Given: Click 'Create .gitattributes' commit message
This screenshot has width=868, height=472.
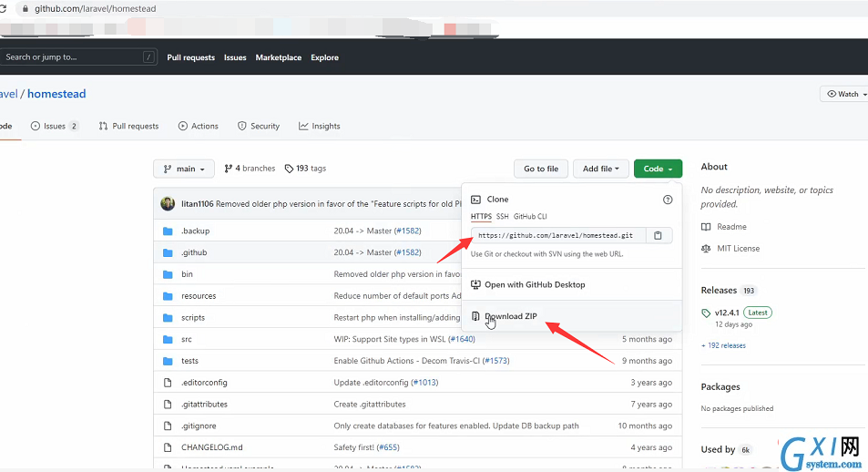Looking at the screenshot, I should 370,404.
